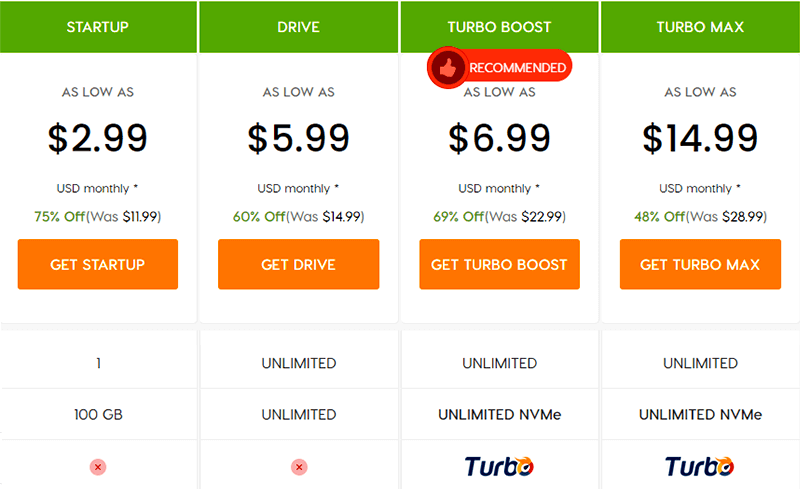Click the 100 GB storage cell under Startup
The height and width of the screenshot is (489, 800).
click(98, 414)
